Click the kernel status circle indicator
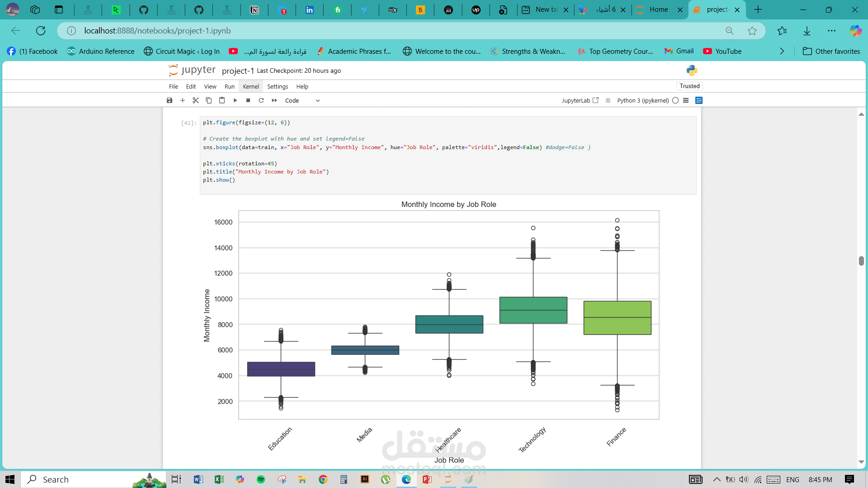The width and height of the screenshot is (868, 488). pos(675,100)
